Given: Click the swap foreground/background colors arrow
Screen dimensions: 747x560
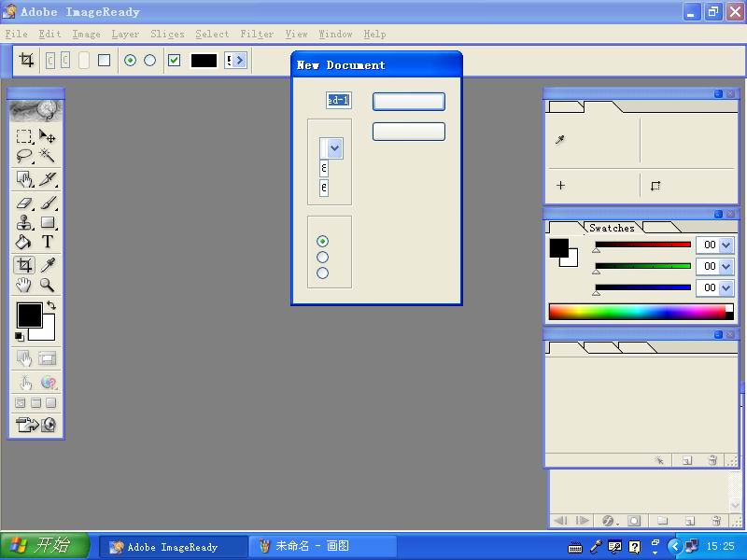Looking at the screenshot, I should (51, 306).
